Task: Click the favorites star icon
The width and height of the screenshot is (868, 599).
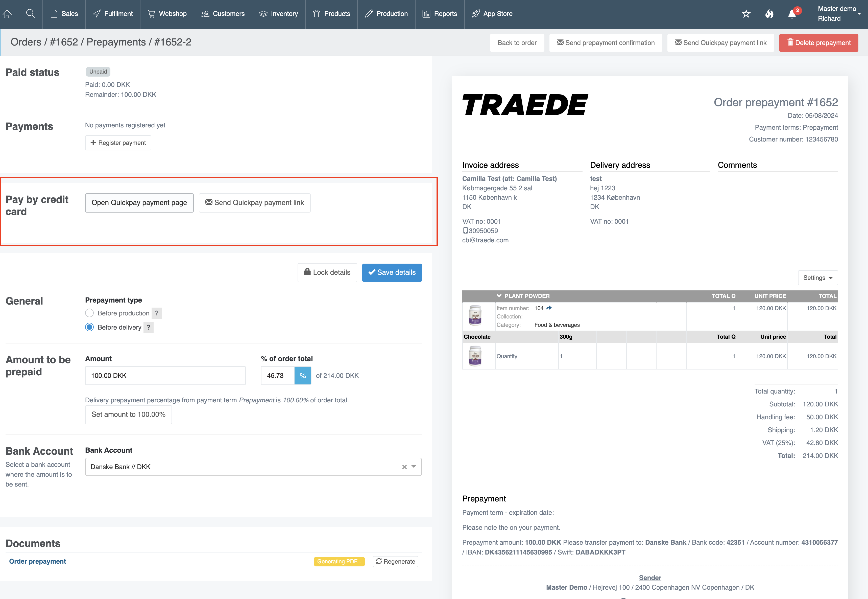Action: (746, 14)
